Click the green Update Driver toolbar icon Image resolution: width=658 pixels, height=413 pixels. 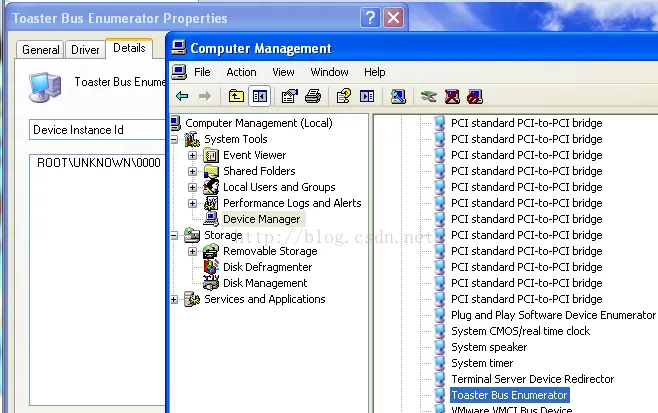(x=428, y=97)
